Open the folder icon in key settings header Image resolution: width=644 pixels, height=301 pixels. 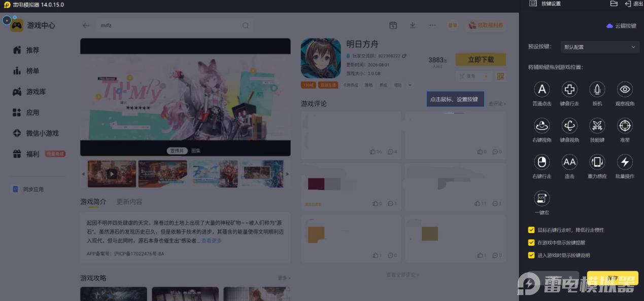click(614, 4)
